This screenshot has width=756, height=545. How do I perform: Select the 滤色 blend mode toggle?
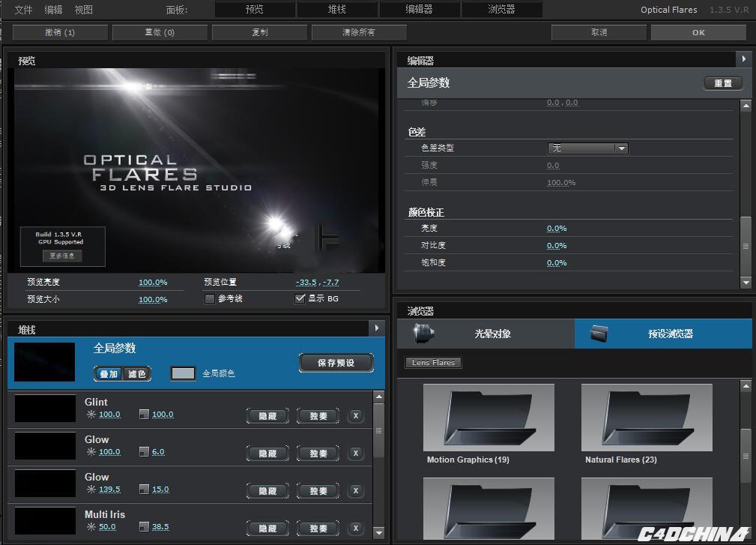click(x=137, y=374)
